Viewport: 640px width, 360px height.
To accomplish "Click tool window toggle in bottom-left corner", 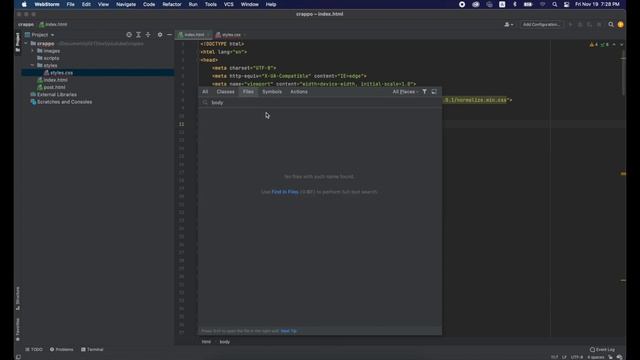I will click(18, 357).
